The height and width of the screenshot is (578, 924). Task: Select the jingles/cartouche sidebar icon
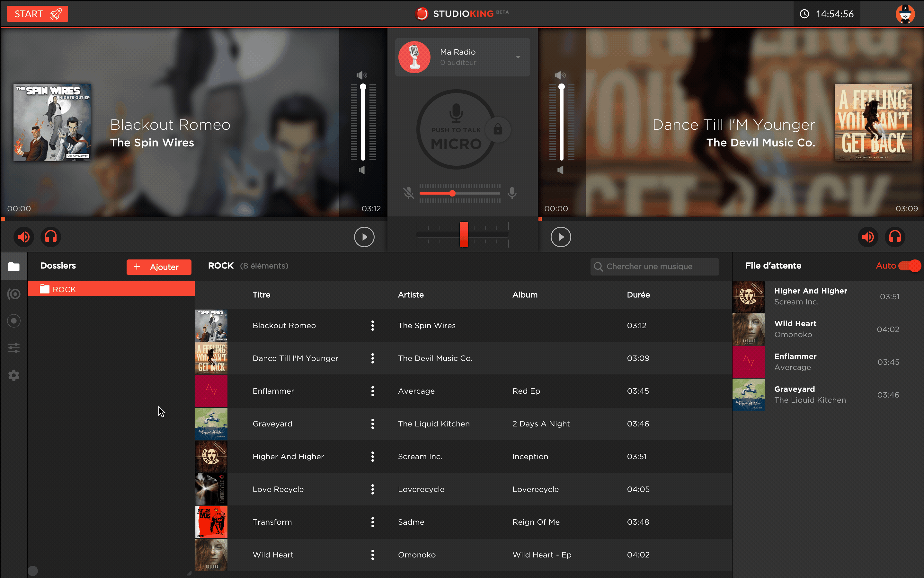coord(14,293)
